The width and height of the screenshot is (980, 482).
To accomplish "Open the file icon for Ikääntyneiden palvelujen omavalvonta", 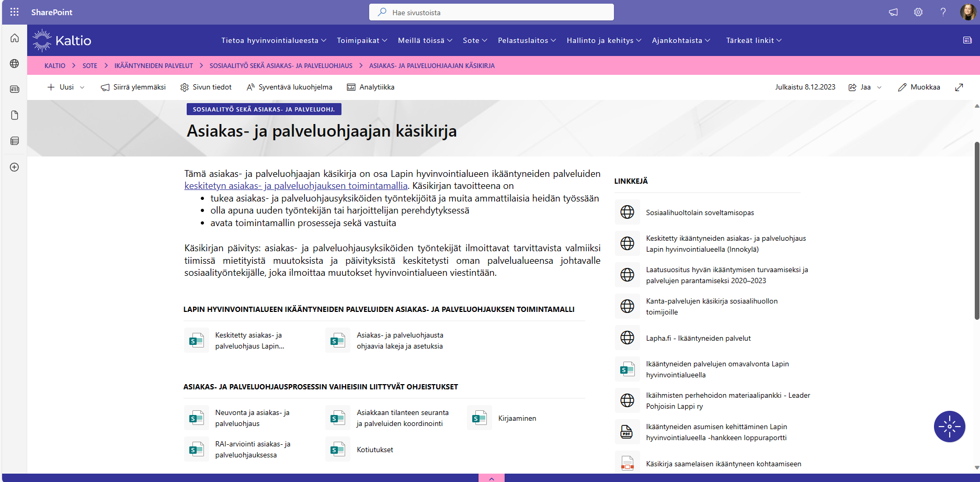I will coord(627,369).
